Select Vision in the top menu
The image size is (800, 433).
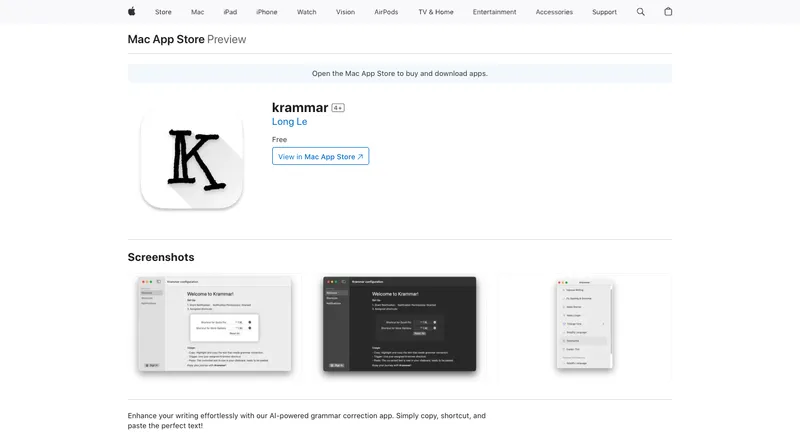tap(345, 12)
